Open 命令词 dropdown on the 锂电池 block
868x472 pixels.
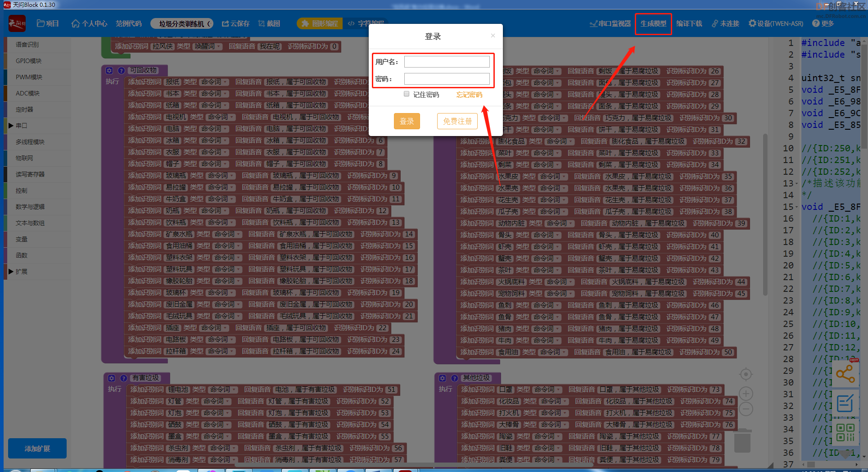tap(223, 390)
